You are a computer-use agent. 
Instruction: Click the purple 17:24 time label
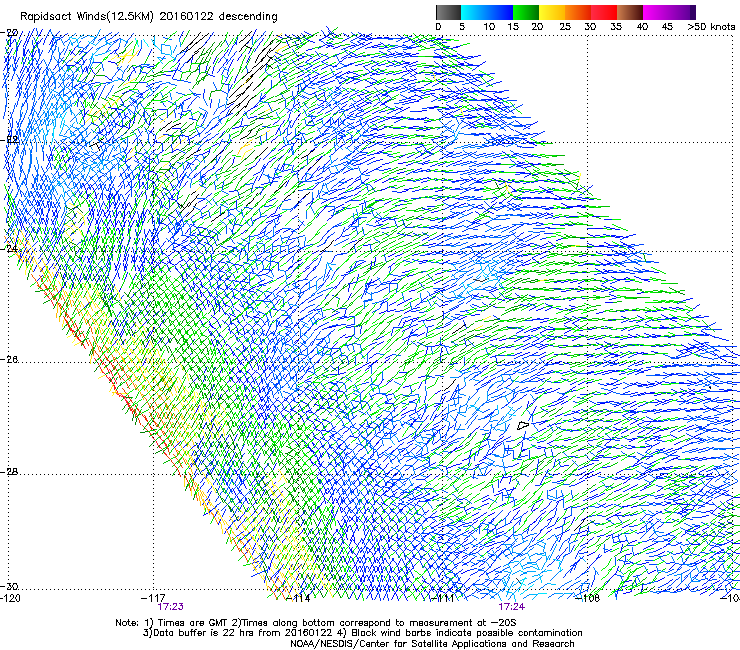pyautogui.click(x=512, y=607)
